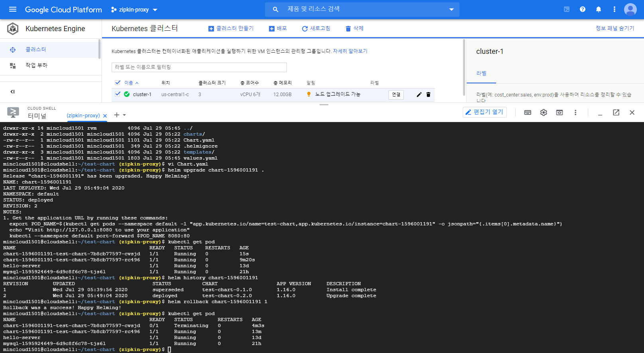
Task: Add a new terminal session with plus
Action: pos(116,115)
